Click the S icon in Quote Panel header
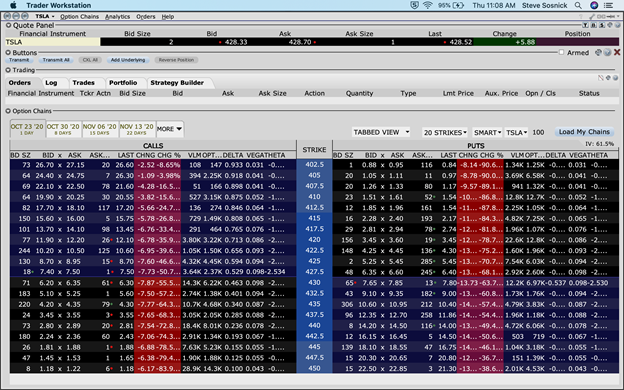 (x=602, y=25)
